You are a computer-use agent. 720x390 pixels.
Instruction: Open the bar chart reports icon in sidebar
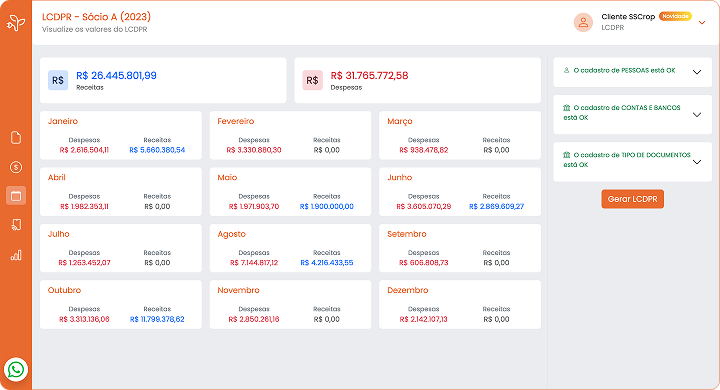(16, 255)
